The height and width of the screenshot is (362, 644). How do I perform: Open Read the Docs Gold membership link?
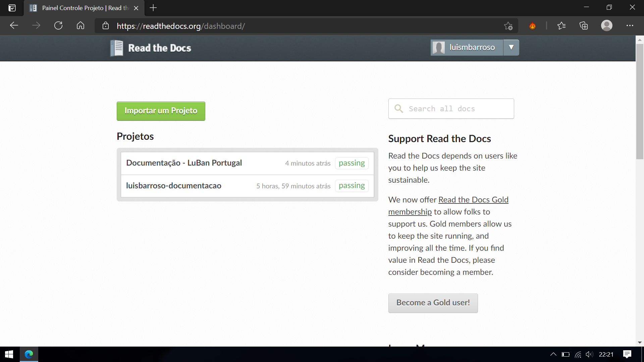click(448, 206)
